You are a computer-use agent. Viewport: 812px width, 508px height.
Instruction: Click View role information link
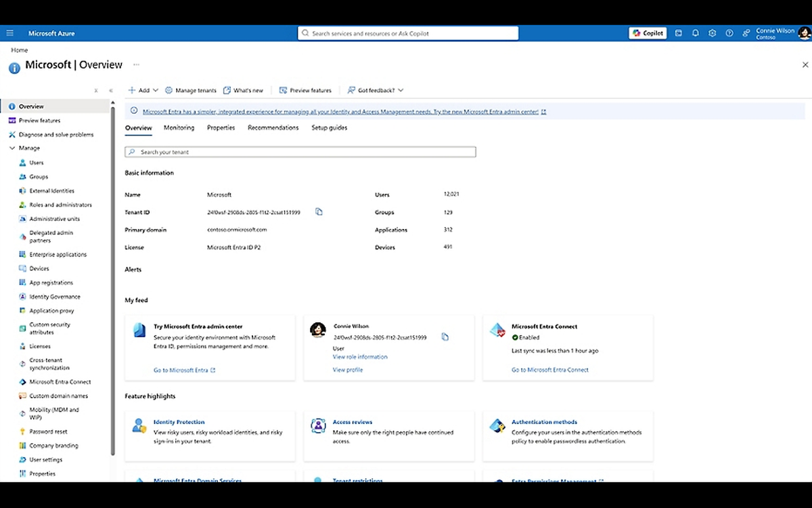(360, 357)
